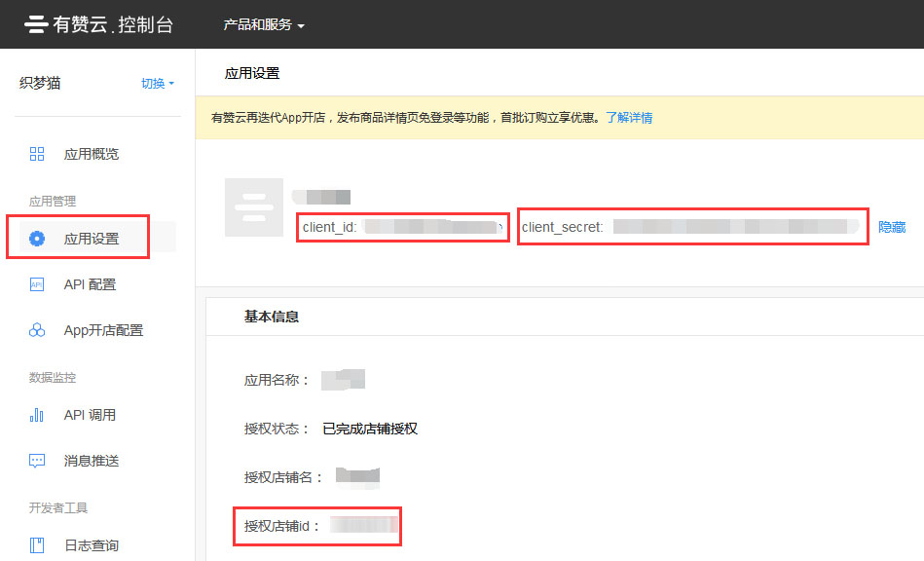924x561 pixels.
Task: Select 应用设置 menu item
Action: (92, 239)
